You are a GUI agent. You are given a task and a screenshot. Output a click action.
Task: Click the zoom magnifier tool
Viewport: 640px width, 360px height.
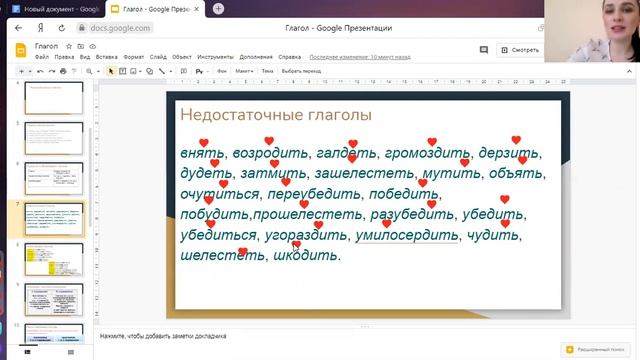(x=89, y=71)
